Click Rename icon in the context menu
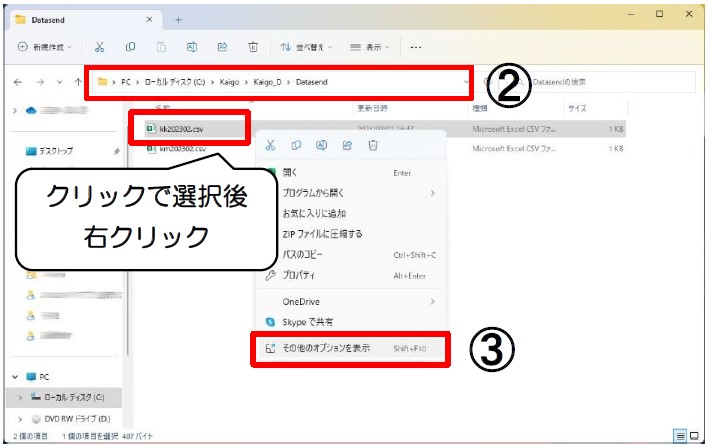 tap(321, 145)
